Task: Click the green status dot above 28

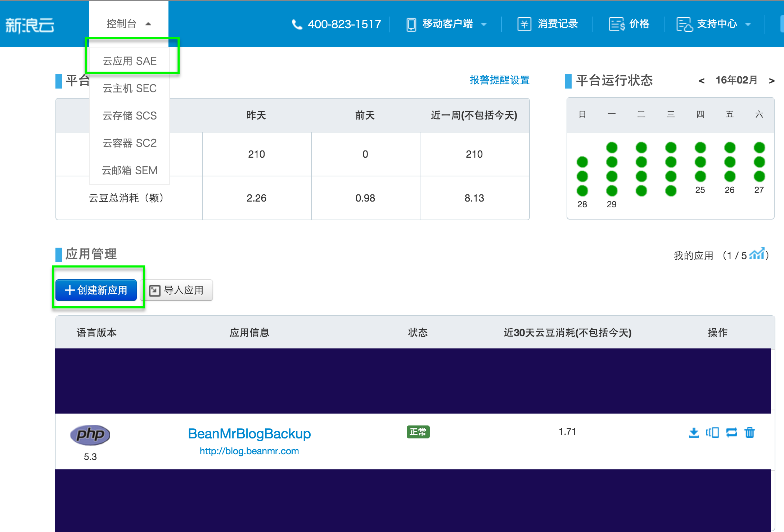Action: click(582, 191)
